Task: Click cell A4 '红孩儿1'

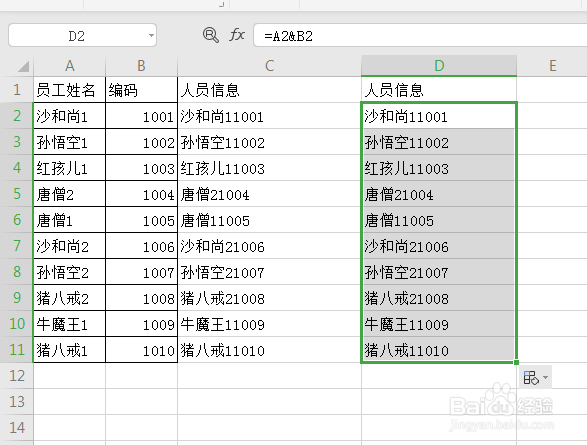Action: (70, 168)
